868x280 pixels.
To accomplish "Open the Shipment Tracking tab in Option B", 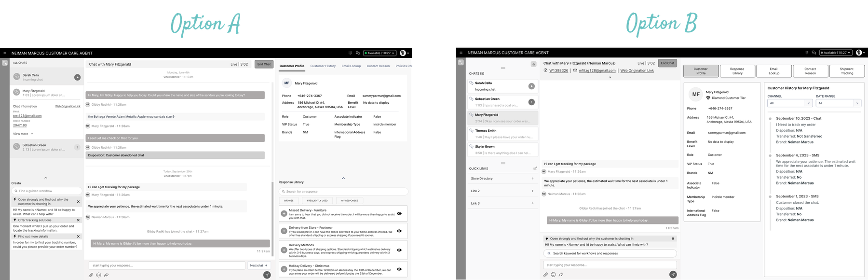I will [x=847, y=71].
